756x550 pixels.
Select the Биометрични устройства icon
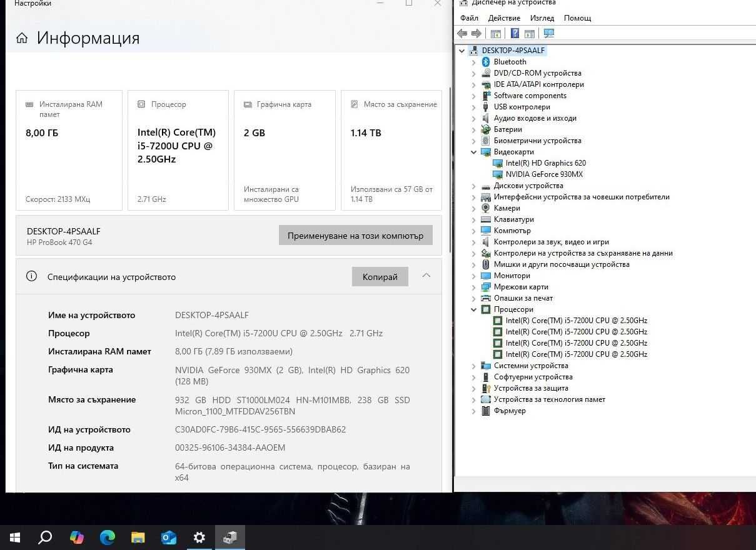486,141
